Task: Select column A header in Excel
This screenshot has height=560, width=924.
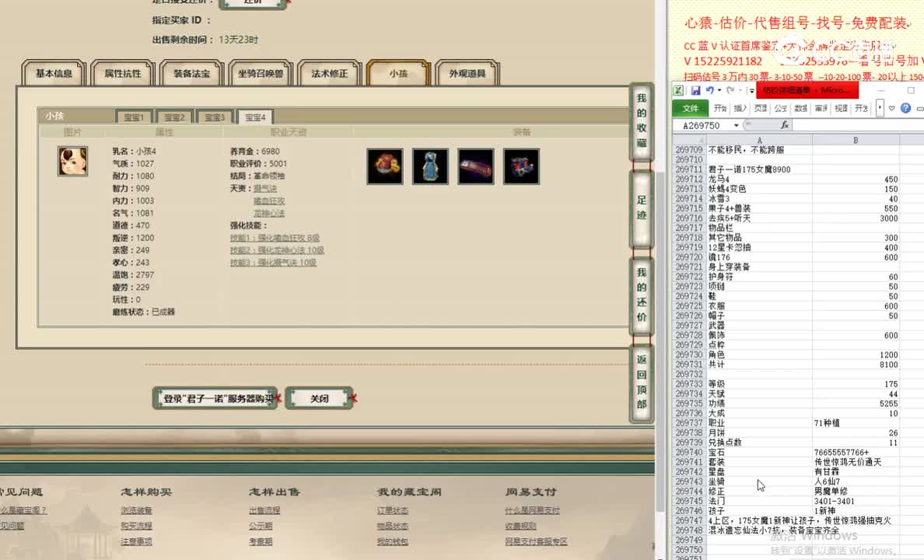Action: pos(759,140)
